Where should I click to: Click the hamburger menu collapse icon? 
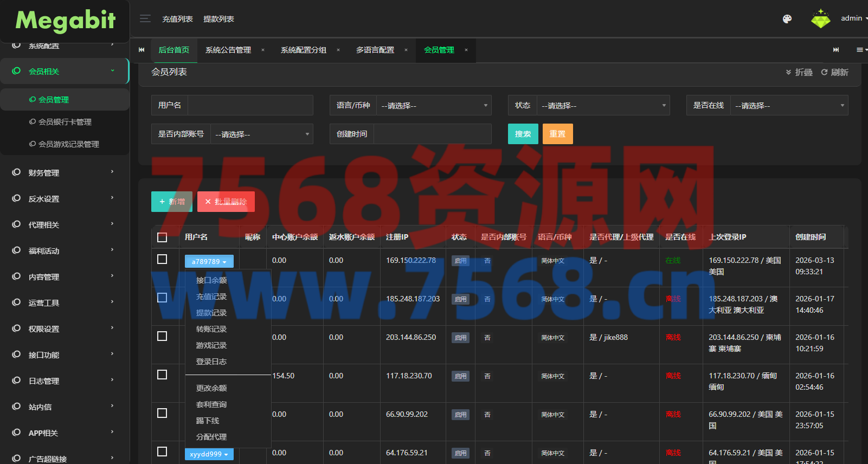pos(145,19)
